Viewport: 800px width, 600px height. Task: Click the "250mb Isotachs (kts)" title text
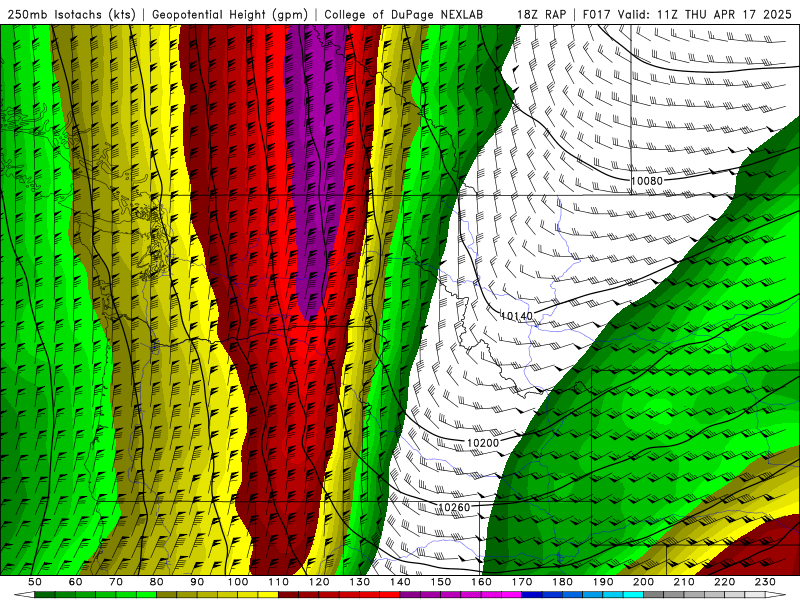[71, 14]
